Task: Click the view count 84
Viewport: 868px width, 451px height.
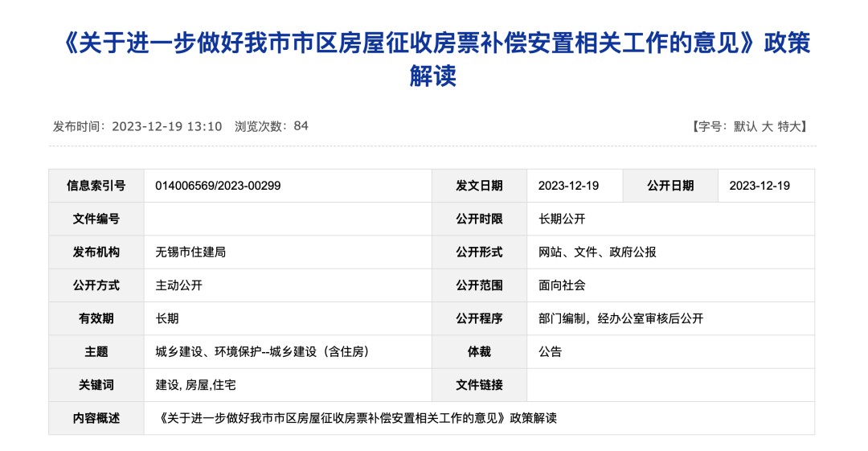Action: (301, 126)
